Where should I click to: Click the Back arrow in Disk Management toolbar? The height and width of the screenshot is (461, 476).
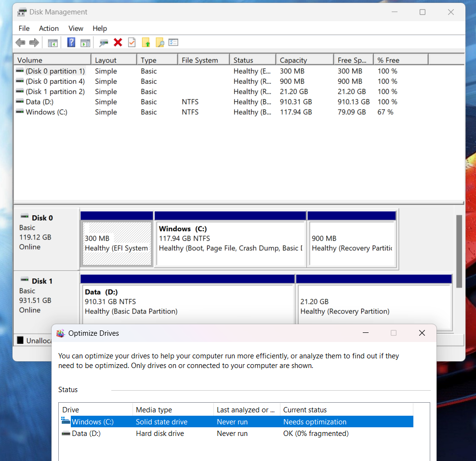(x=20, y=42)
